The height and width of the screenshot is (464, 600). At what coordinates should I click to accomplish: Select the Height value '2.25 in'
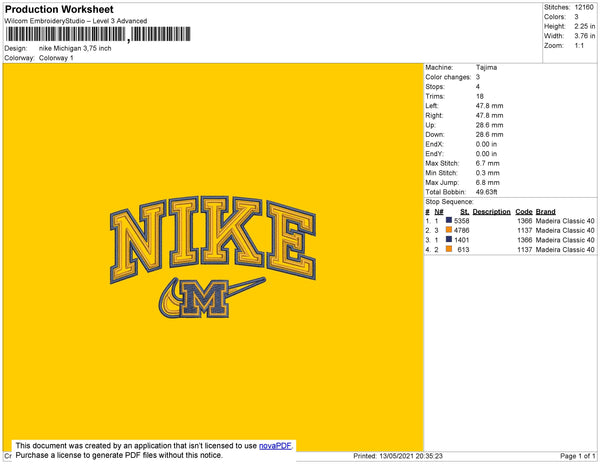coord(585,26)
